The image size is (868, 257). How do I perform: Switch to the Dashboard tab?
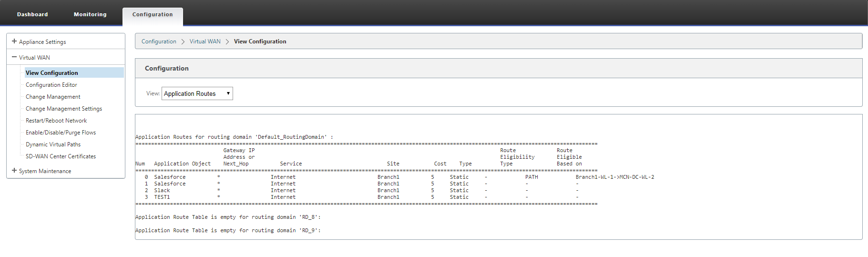tap(32, 14)
